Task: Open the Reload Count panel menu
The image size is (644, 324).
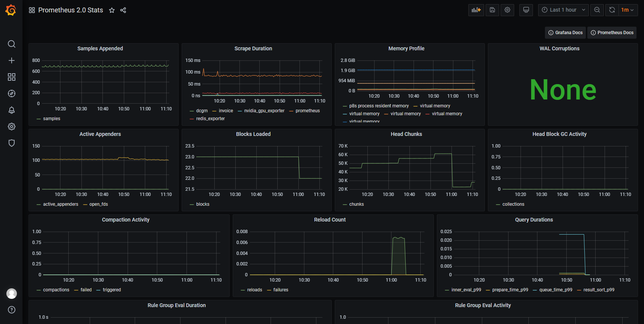Action: [330, 220]
